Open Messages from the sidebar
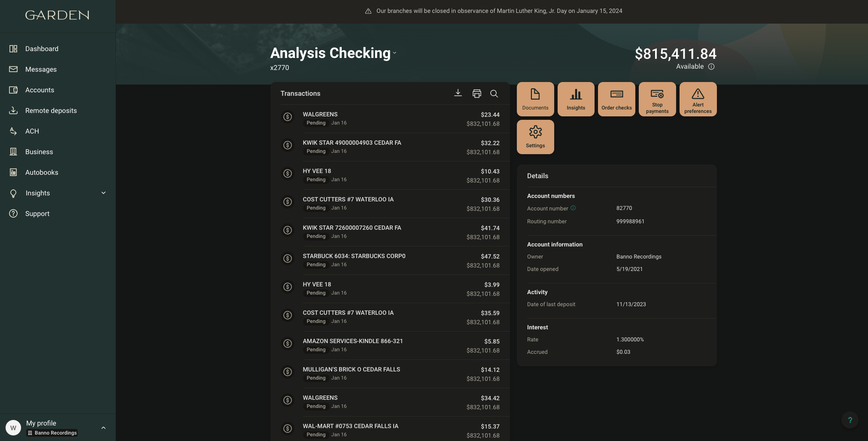 [41, 69]
